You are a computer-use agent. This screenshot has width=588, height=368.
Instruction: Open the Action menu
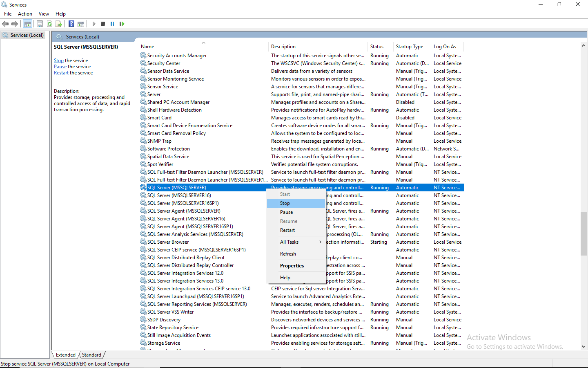(25, 14)
